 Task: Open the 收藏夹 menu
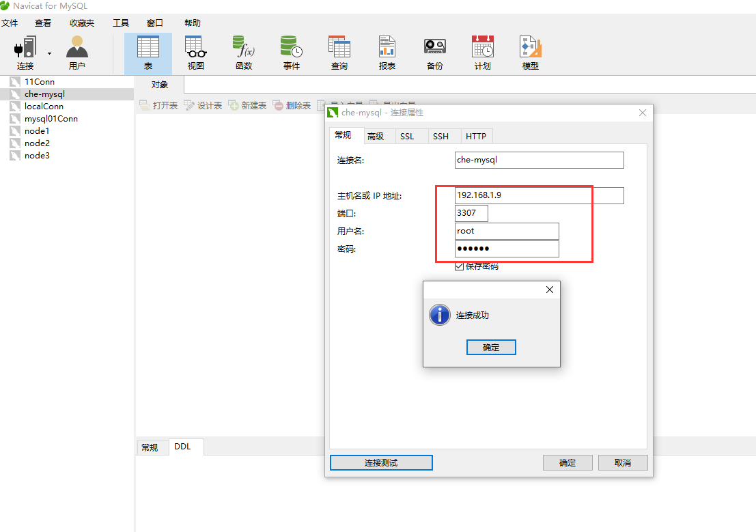82,23
